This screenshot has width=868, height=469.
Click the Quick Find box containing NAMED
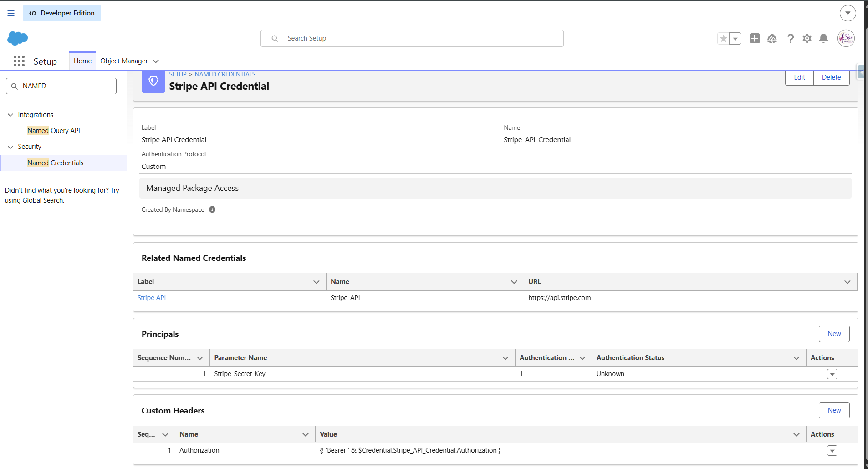(61, 86)
